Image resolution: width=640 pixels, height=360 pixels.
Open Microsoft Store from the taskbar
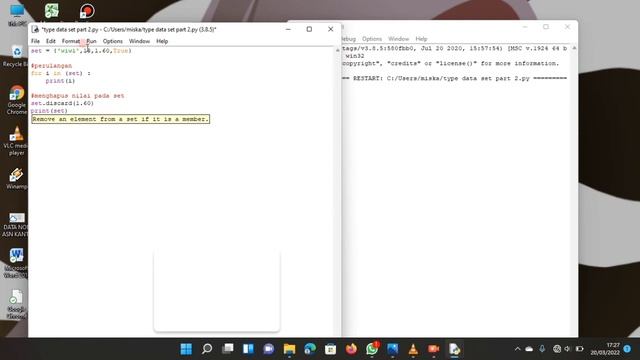pos(331,349)
